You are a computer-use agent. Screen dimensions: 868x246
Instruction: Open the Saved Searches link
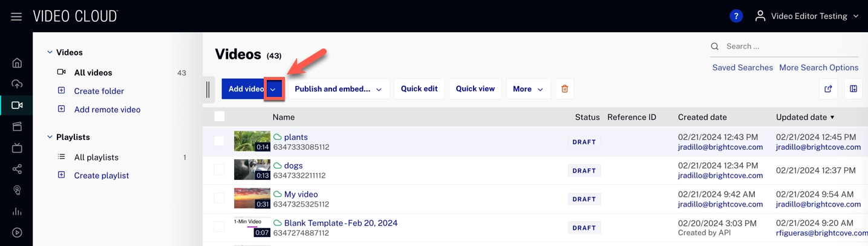742,68
